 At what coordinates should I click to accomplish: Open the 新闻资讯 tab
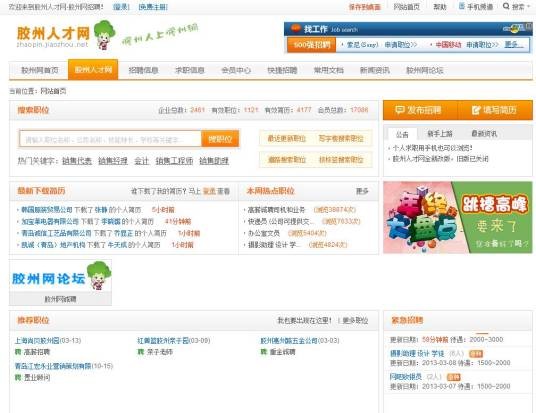point(375,70)
